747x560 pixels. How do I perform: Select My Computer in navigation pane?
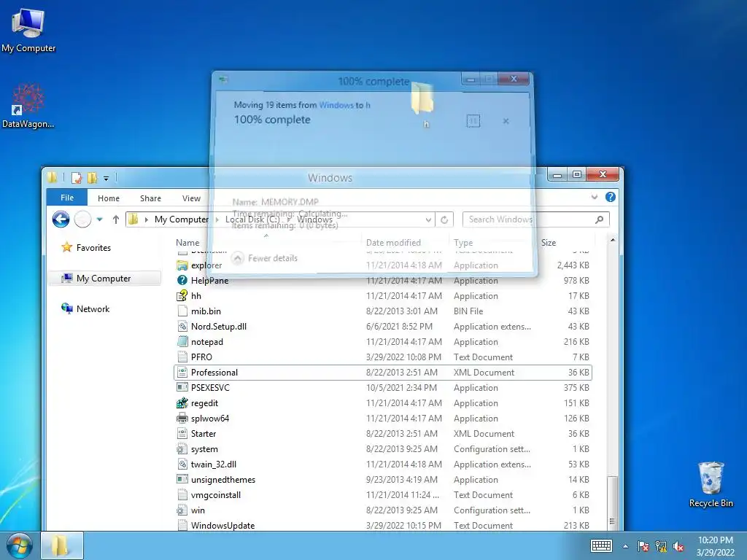click(x=104, y=279)
